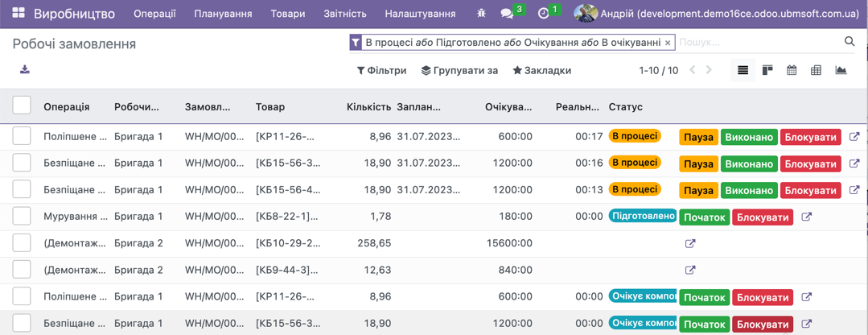Open the debug bug icon menu
The image size is (868, 335).
click(481, 14)
